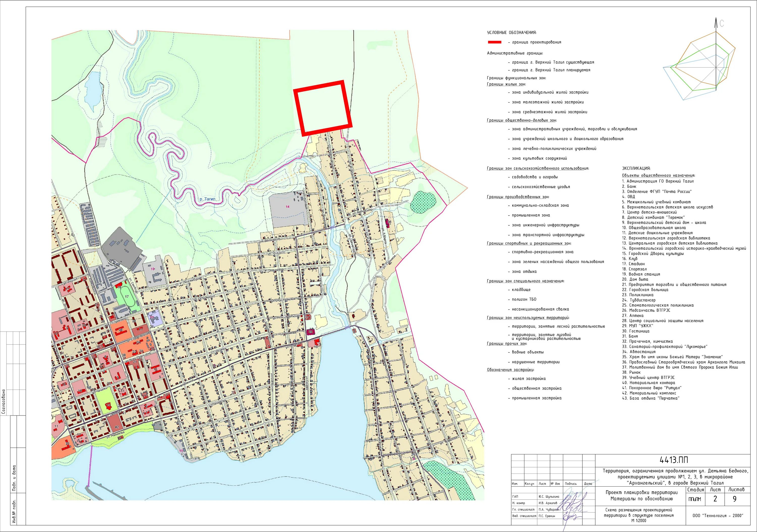Click the grey zone labeled 14
Viewport: 757px width, 532px height.
(x=288, y=207)
